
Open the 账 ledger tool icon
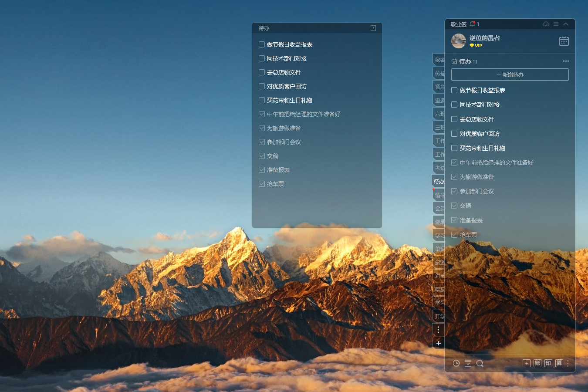pyautogui.click(x=537, y=363)
